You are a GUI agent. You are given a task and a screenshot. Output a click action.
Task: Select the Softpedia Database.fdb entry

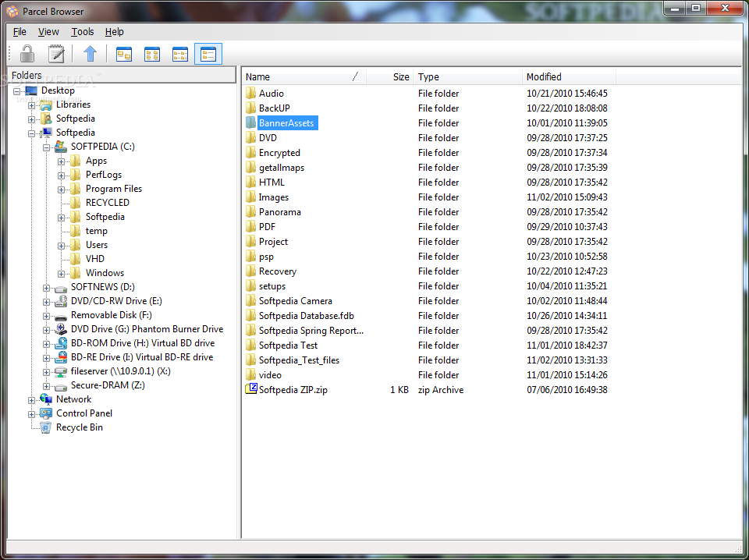point(306,316)
